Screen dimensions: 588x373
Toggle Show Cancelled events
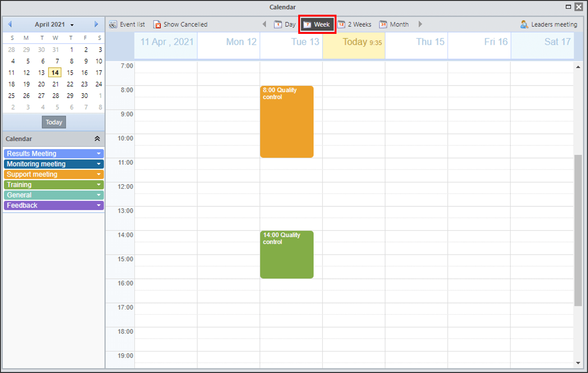coord(180,24)
